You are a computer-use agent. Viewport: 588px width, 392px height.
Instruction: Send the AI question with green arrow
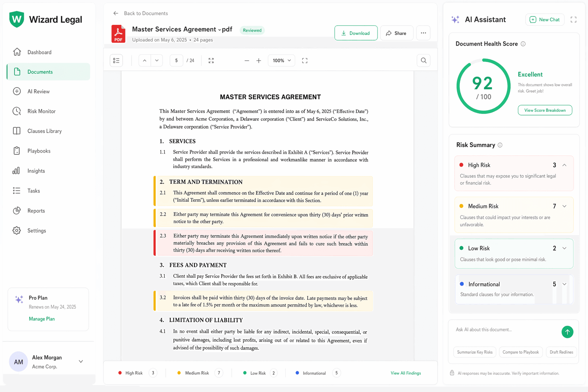(567, 332)
